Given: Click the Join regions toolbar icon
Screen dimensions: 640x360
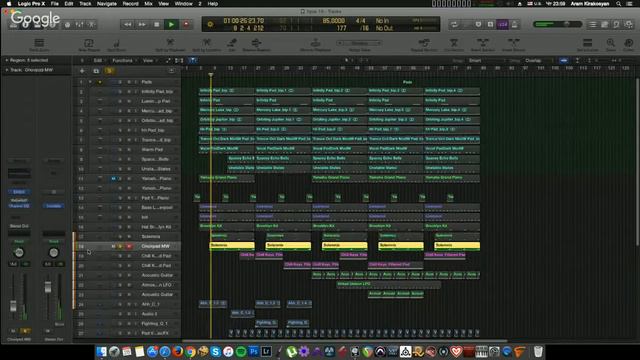Looking at the screenshot, I should point(232,44).
